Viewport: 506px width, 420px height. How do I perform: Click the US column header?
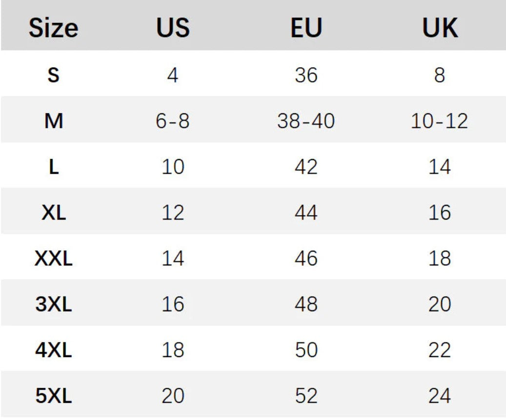click(x=173, y=28)
